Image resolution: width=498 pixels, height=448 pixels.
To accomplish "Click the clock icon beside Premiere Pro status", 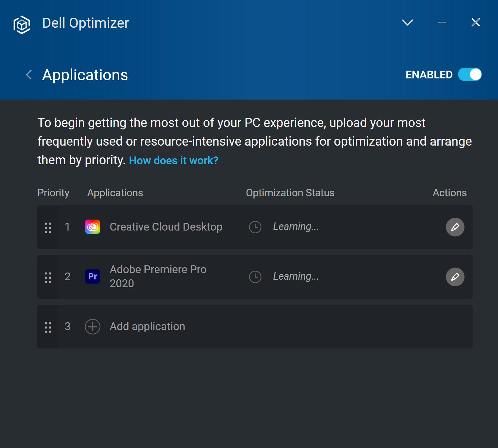I will pyautogui.click(x=255, y=277).
